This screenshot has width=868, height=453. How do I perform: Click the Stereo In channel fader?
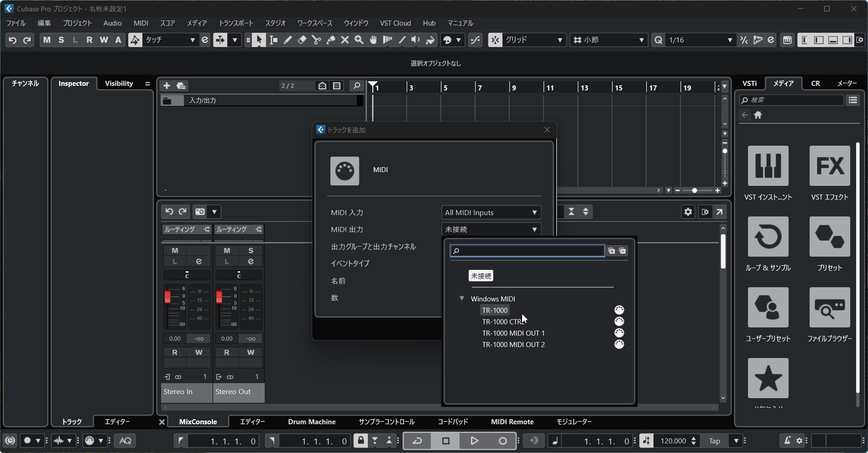click(167, 297)
